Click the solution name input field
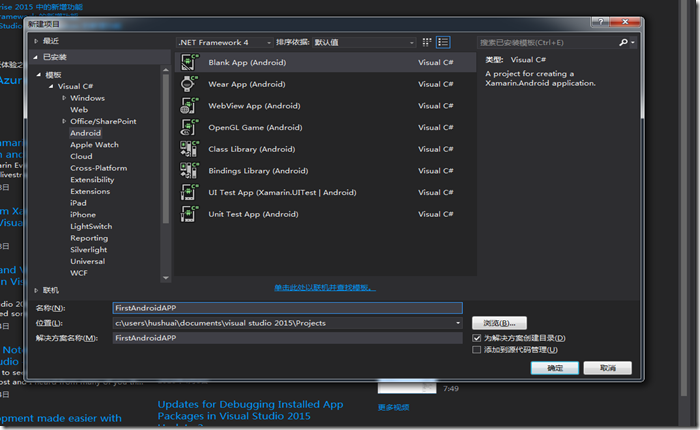Viewport: 700px width, 430px height. click(x=288, y=338)
